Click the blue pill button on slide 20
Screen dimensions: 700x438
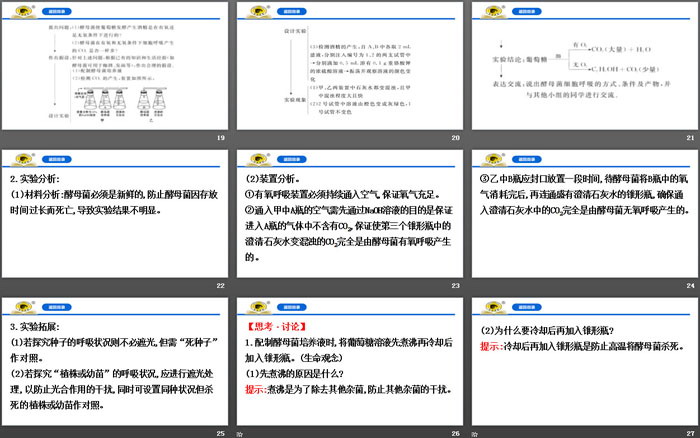pos(292,12)
